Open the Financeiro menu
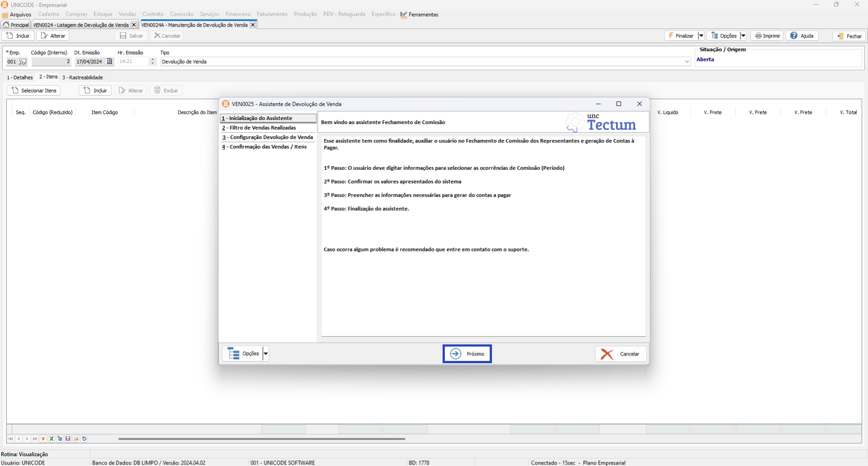The image size is (868, 466). pyautogui.click(x=238, y=14)
